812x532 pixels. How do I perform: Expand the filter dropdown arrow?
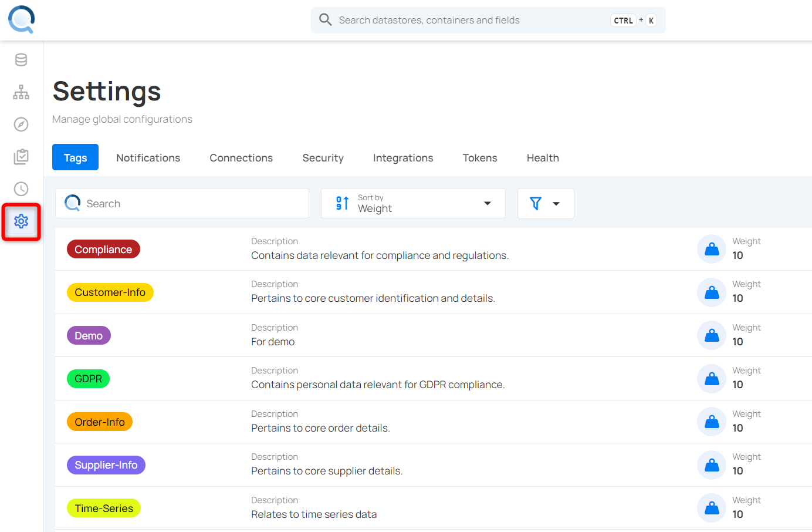pyautogui.click(x=556, y=204)
